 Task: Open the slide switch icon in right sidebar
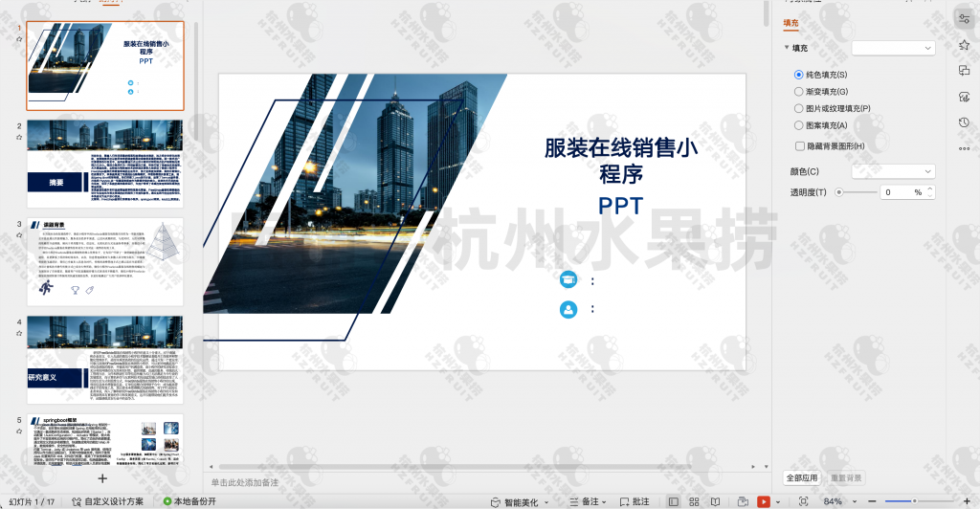point(965,71)
